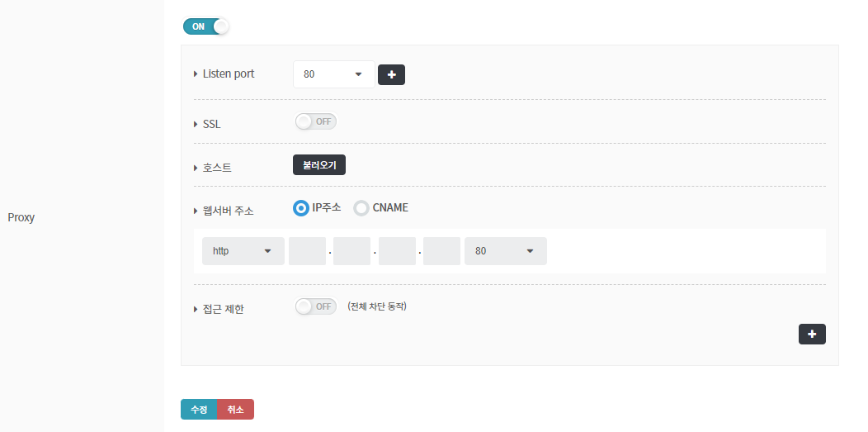Click the plus button beside Listen port

click(391, 75)
